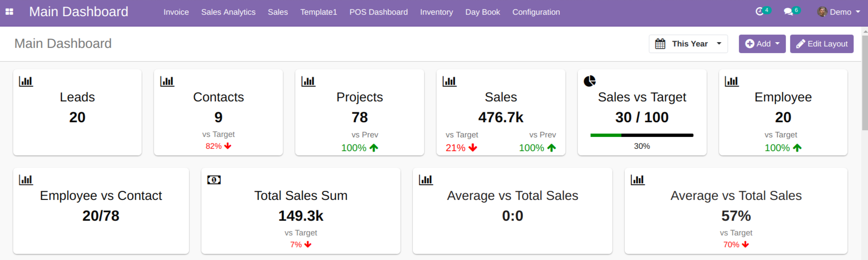Click the bar chart icon on Leads card

click(x=26, y=81)
